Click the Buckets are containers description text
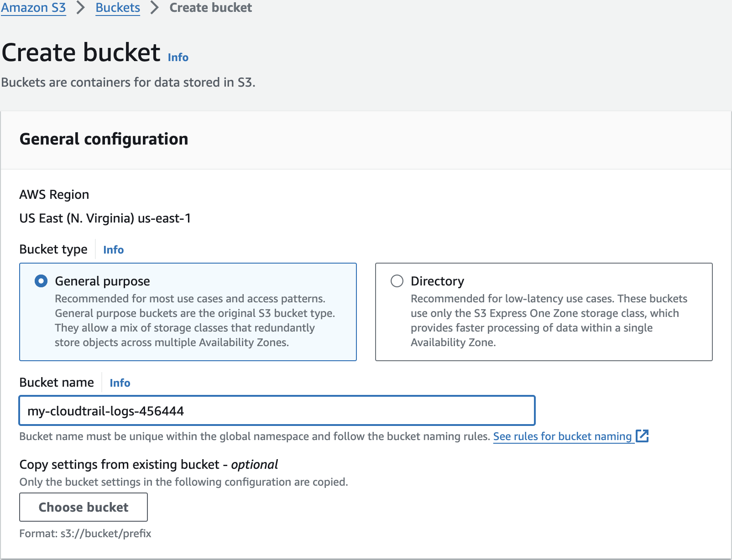Image resolution: width=732 pixels, height=560 pixels. coord(128,83)
